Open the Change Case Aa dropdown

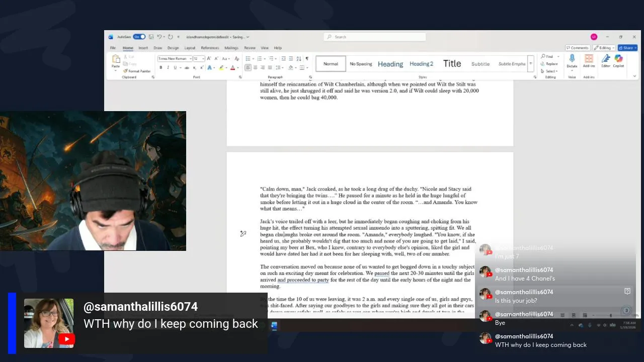point(226,58)
